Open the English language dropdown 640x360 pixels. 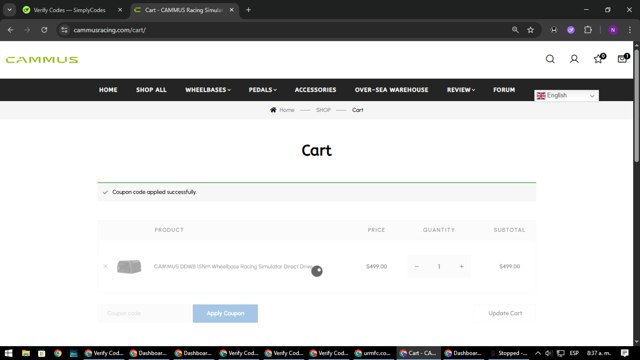(x=567, y=96)
